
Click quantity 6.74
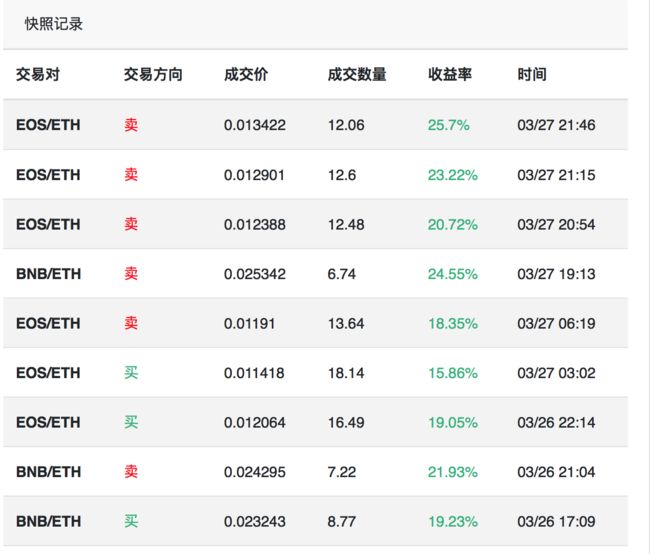point(342,274)
